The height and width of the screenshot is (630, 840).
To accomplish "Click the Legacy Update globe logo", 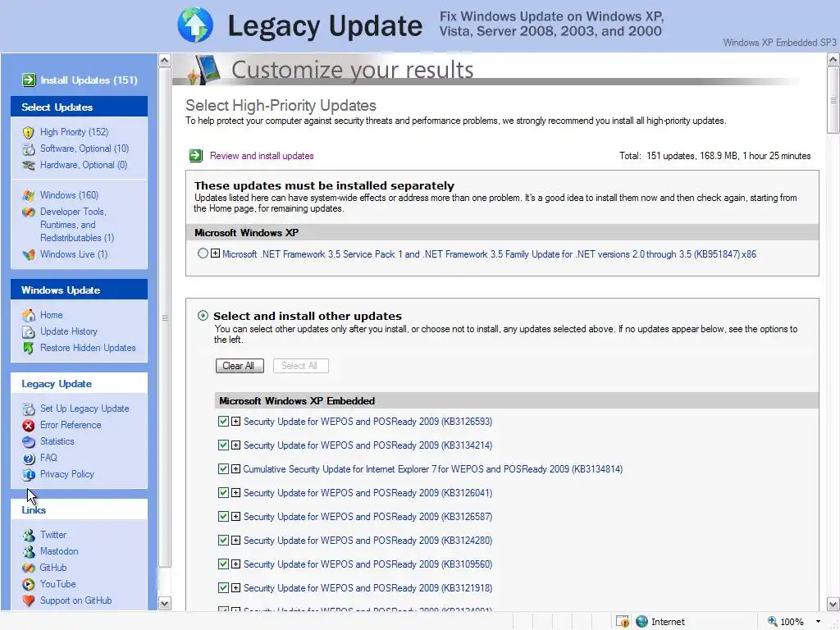I will [195, 25].
